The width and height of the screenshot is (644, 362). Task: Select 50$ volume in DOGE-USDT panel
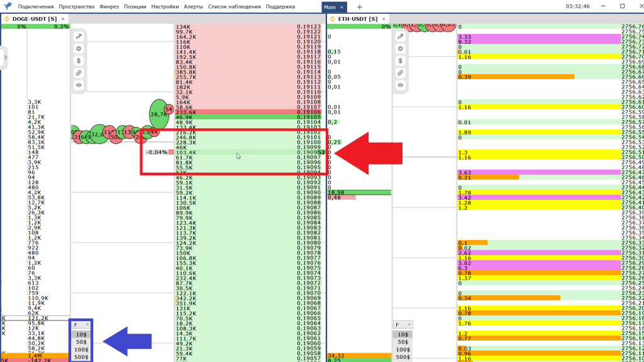(81, 342)
